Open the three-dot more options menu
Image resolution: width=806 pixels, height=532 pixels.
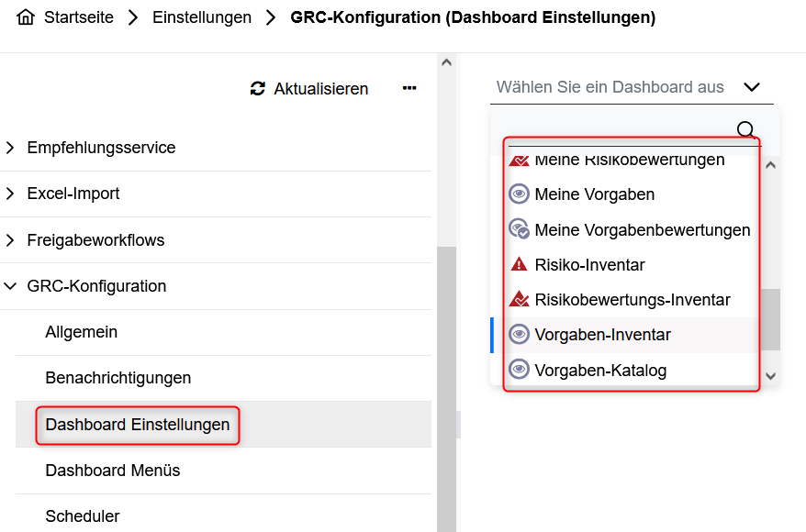click(x=409, y=88)
